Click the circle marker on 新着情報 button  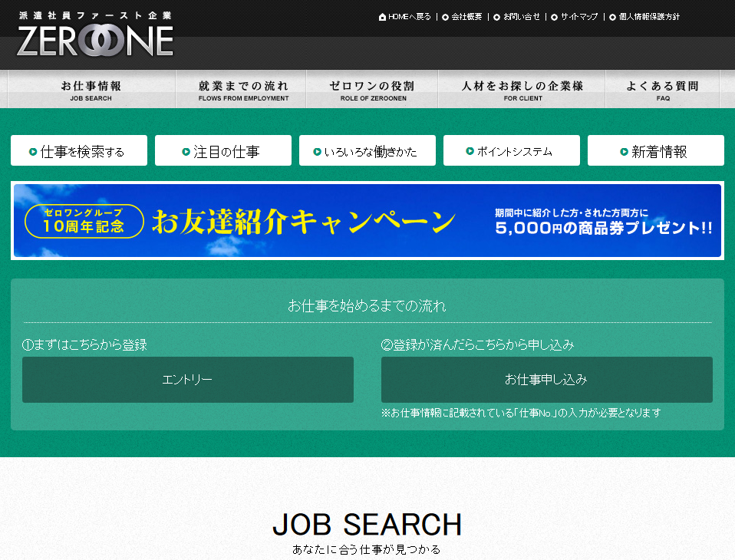coord(626,150)
